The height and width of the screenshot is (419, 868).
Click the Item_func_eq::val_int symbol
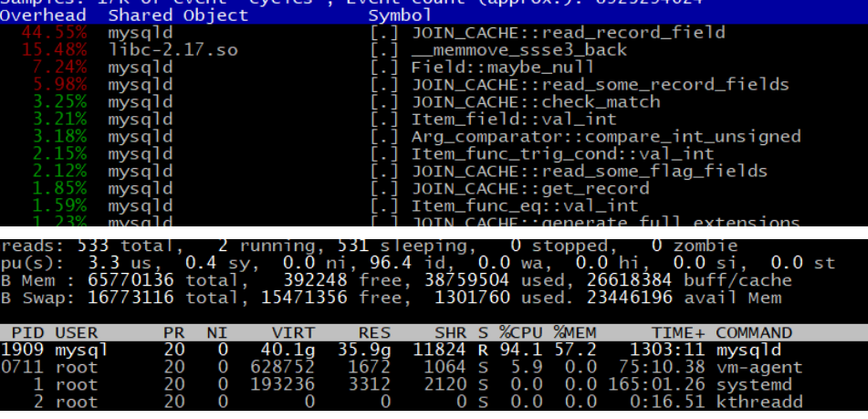tap(524, 206)
